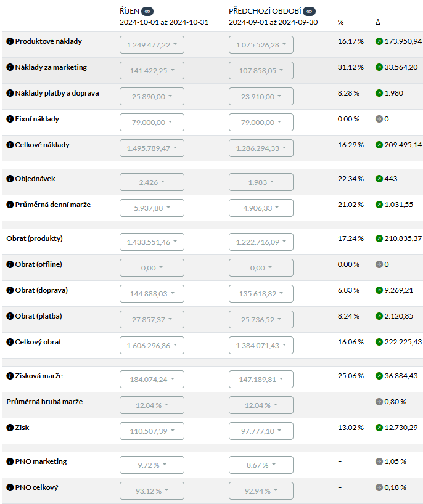
Task: Expand the October Objednávek 2.426 dropdown
Action: [152, 182]
